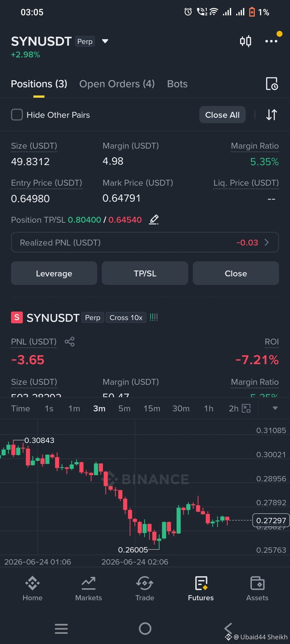Select the Time chart interval

point(20,408)
